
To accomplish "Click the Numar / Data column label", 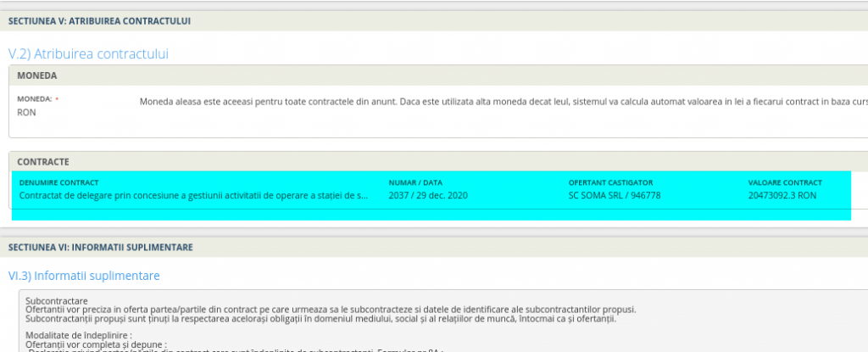I will point(415,182).
